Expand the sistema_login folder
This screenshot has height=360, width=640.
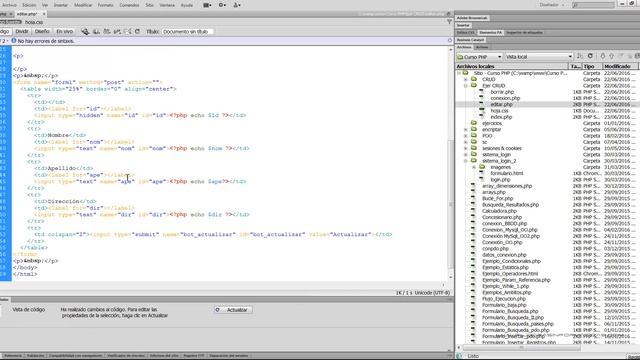click(466, 155)
